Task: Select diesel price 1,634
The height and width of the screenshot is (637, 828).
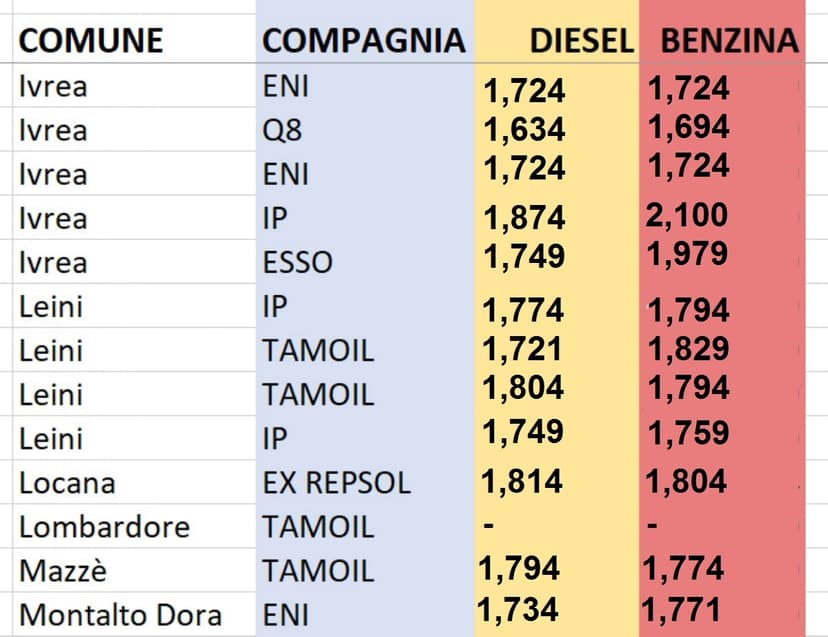Action: [524, 130]
